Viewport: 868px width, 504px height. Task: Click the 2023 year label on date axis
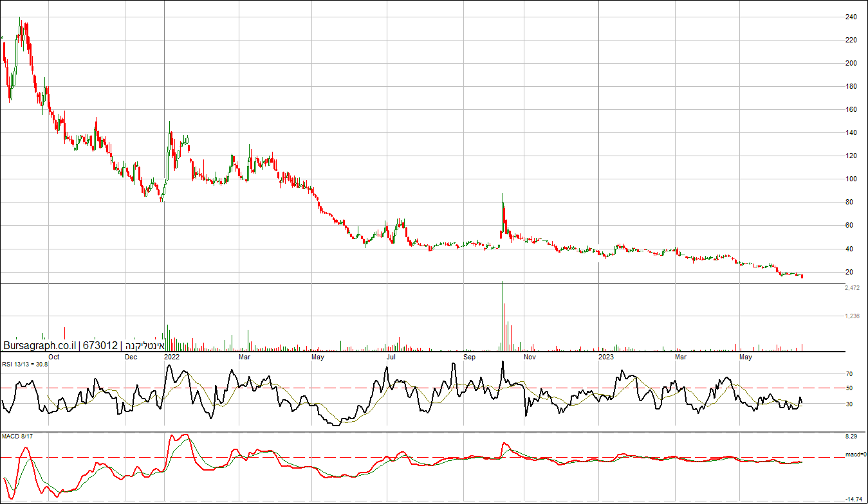(606, 356)
